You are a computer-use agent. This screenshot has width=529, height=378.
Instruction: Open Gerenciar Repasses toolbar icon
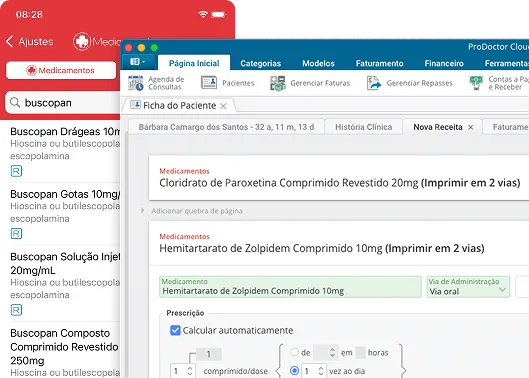(374, 83)
